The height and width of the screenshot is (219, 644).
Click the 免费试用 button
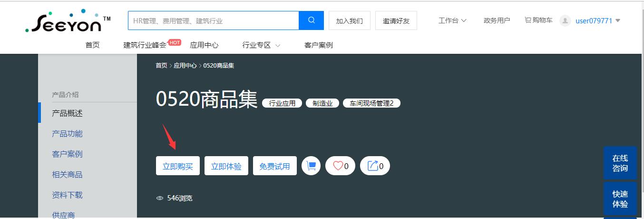(275, 166)
